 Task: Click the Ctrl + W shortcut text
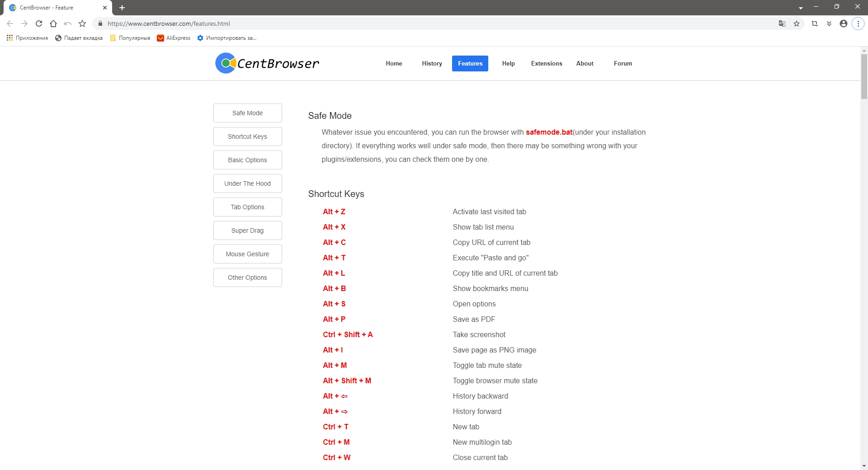pos(336,457)
